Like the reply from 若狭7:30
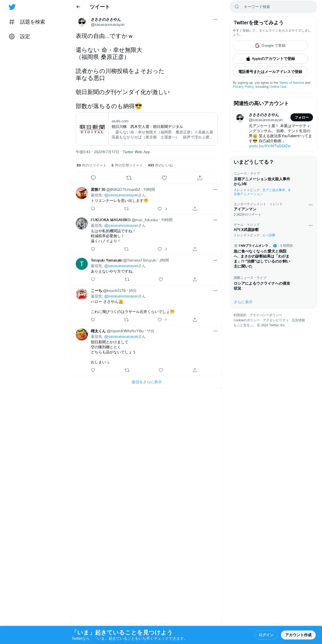Viewport: 322px width, 644px height. [x=160, y=209]
